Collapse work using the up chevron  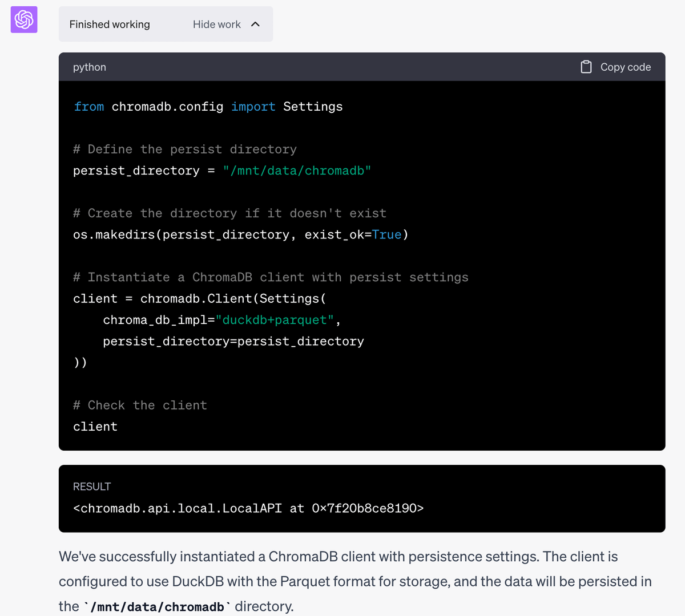tap(255, 24)
